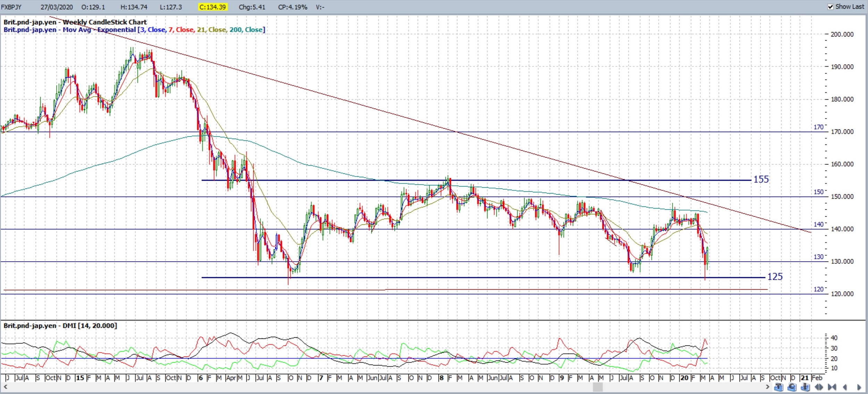The height and width of the screenshot is (394, 868).
Task: Click year marker 6 on time axis
Action: coord(200,378)
